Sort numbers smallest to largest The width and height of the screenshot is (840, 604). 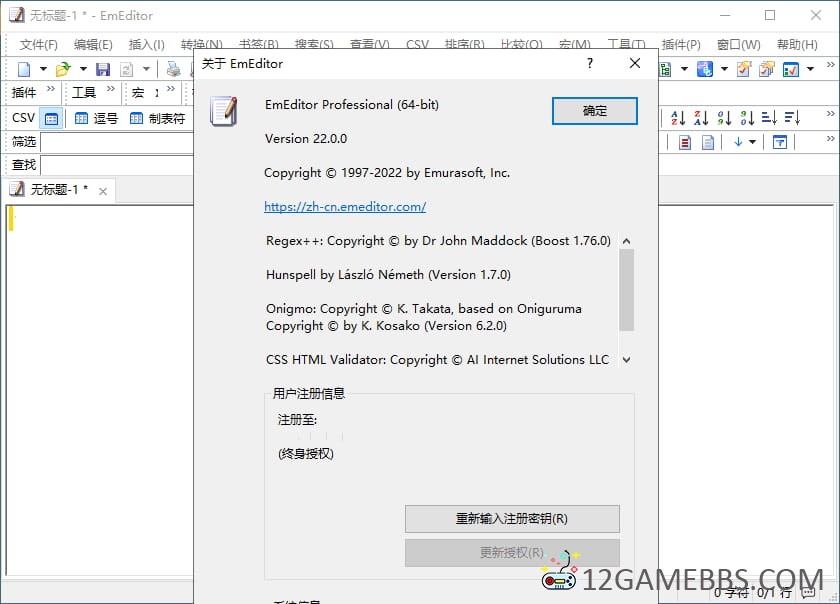pyautogui.click(x=724, y=118)
